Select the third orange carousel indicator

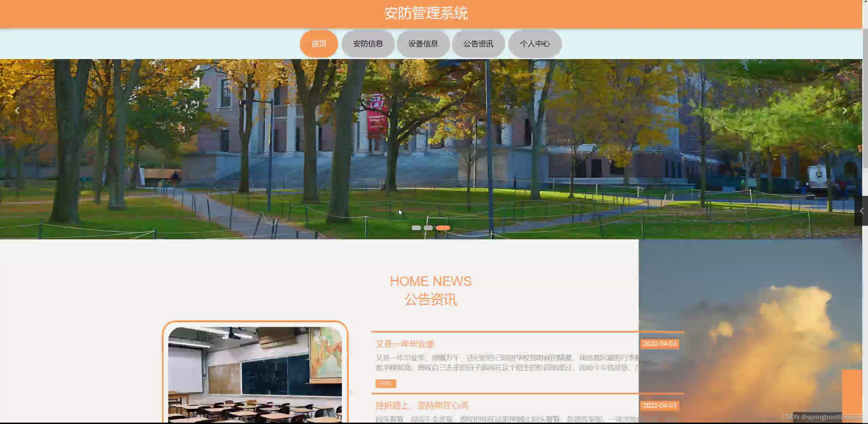click(443, 228)
